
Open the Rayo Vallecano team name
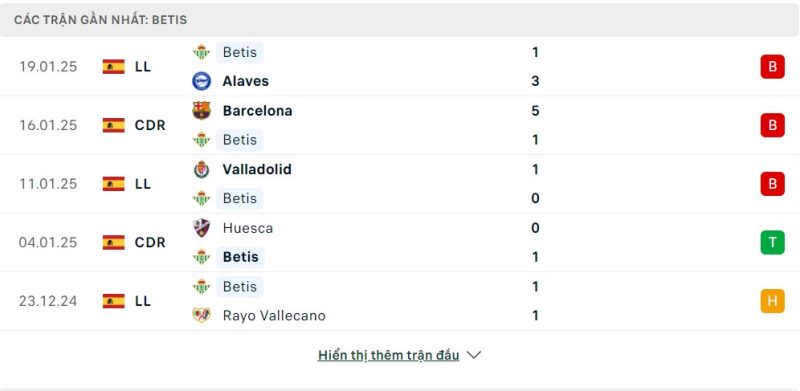click(x=274, y=315)
